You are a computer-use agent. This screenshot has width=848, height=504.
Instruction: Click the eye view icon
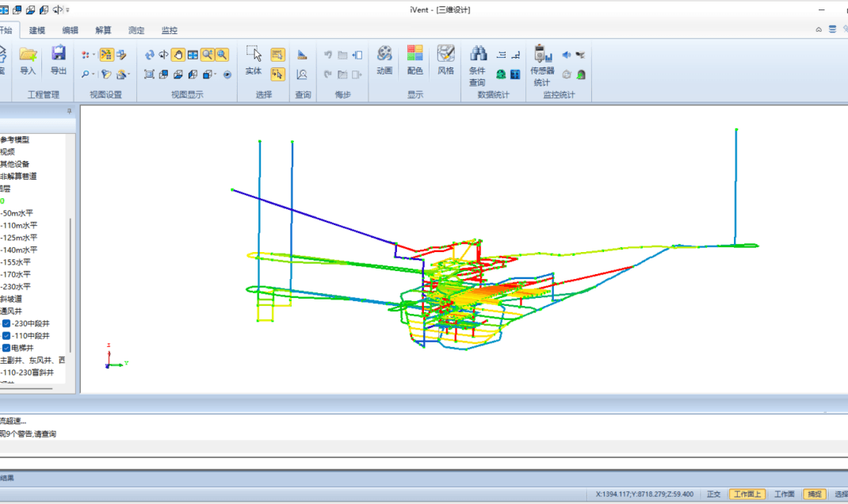tap(227, 74)
